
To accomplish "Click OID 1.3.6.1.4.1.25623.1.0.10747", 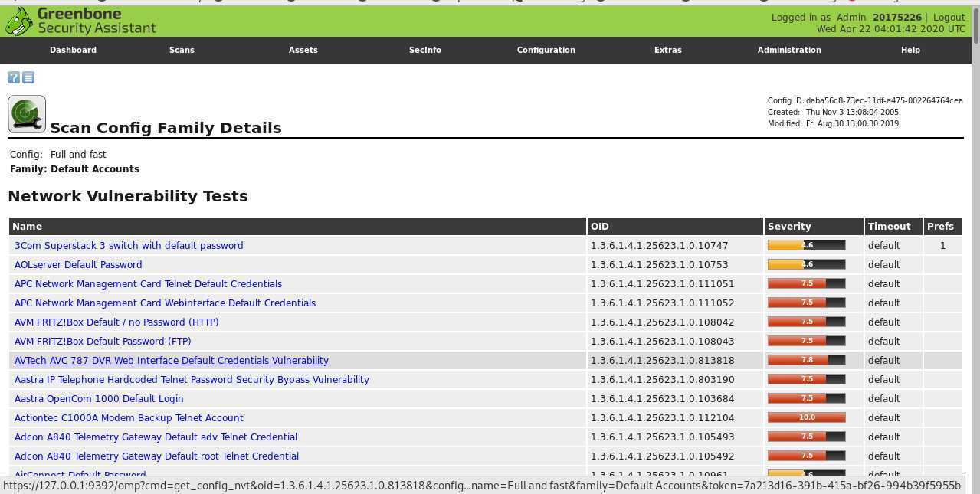I will pyautogui.click(x=660, y=246).
